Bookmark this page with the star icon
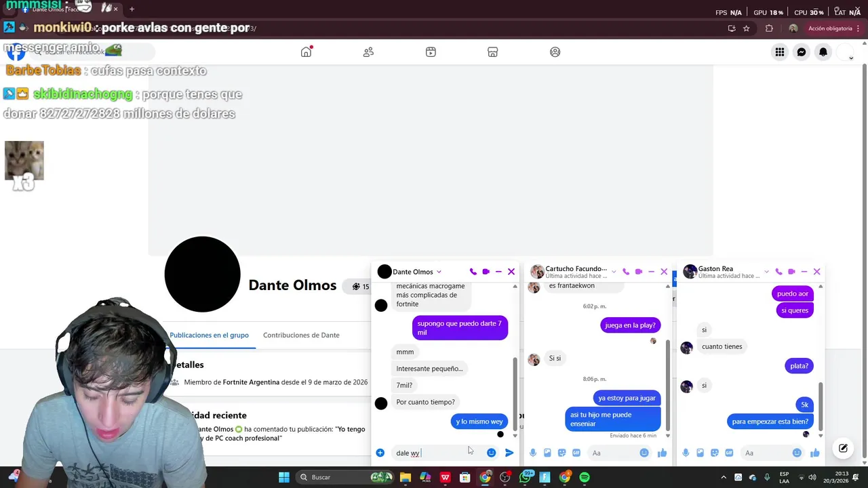 coord(747,28)
